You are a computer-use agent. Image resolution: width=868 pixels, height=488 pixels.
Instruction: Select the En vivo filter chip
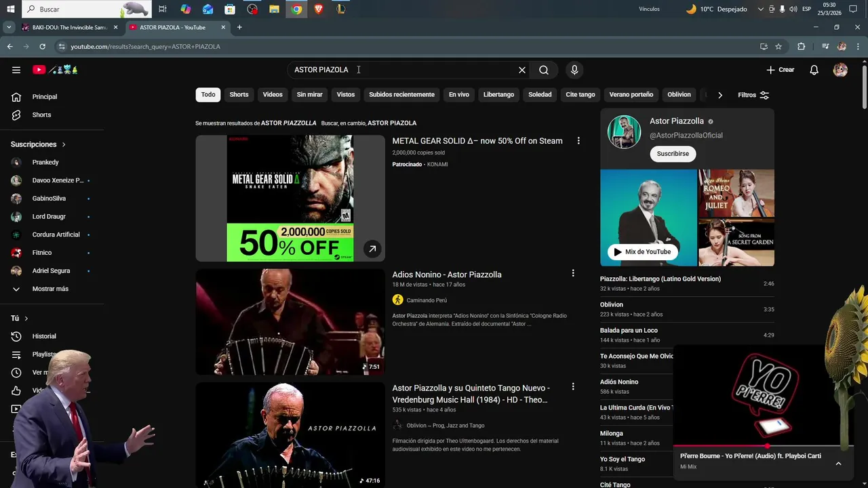[x=459, y=95]
